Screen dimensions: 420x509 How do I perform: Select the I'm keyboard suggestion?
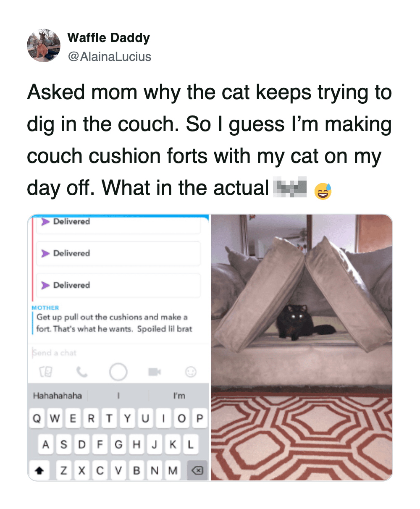(179, 396)
